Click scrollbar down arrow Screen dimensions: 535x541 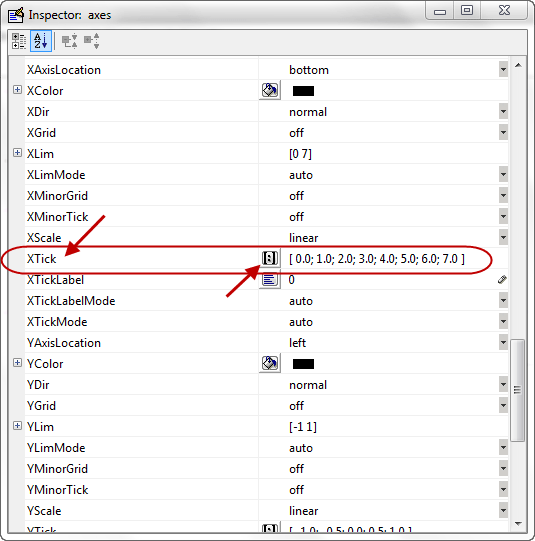tap(518, 524)
